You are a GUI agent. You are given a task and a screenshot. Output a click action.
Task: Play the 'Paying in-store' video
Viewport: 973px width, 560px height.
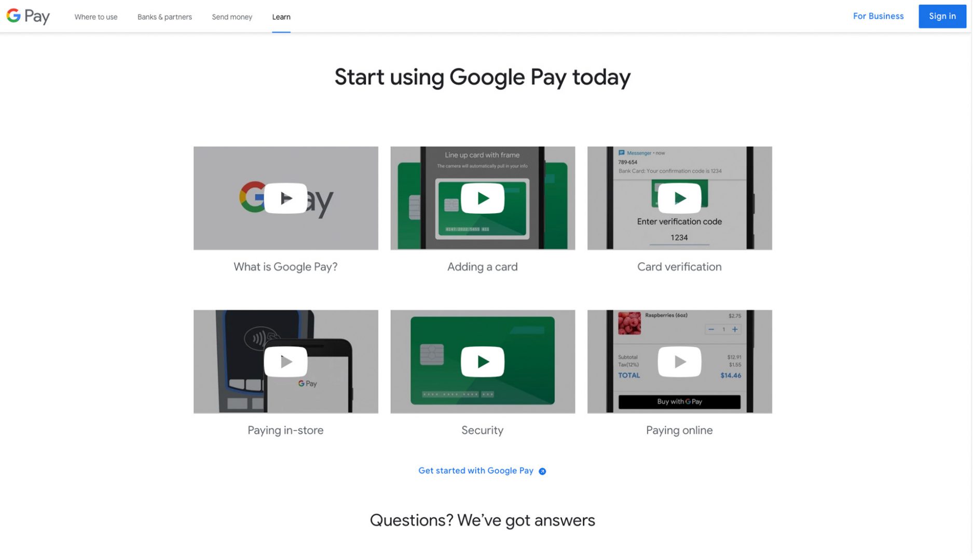click(285, 361)
